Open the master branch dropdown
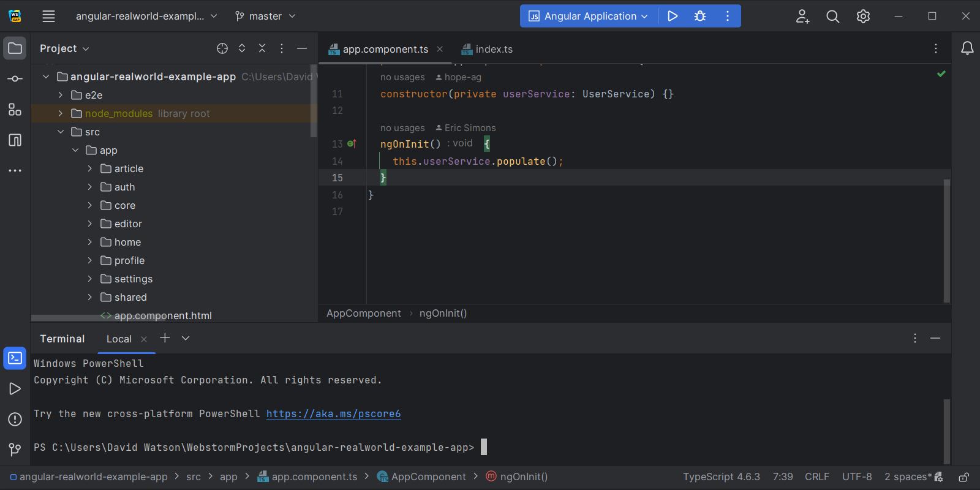 tap(265, 16)
